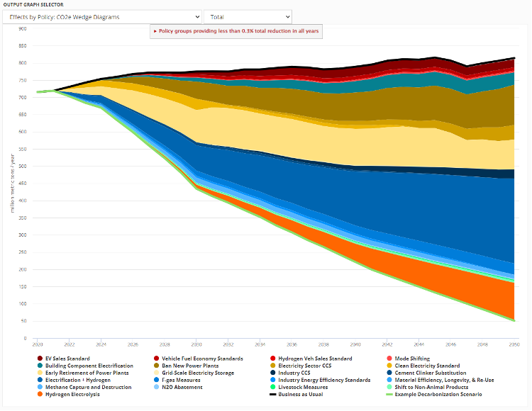Click the Livestock Measures legend dot
This screenshot has width=532, height=411.
click(x=272, y=387)
